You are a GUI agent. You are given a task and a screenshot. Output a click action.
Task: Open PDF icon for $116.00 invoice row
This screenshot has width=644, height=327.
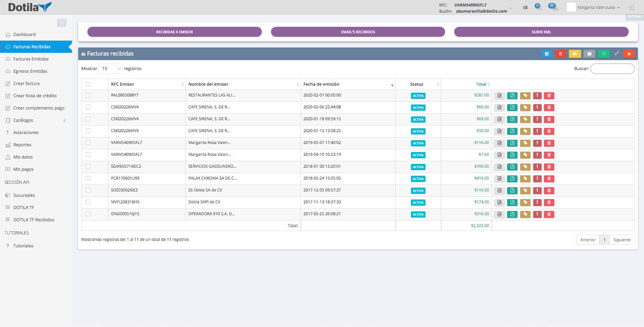(x=512, y=143)
